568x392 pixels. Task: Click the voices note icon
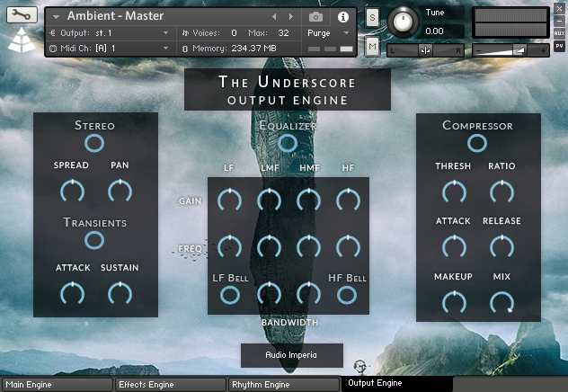(x=185, y=33)
